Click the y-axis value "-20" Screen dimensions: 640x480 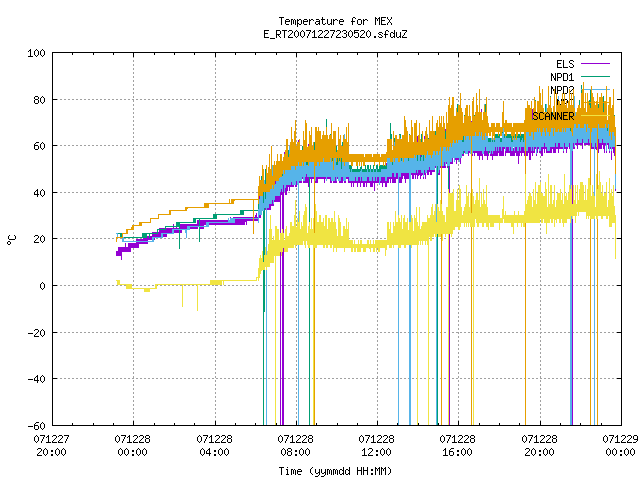pos(36,333)
